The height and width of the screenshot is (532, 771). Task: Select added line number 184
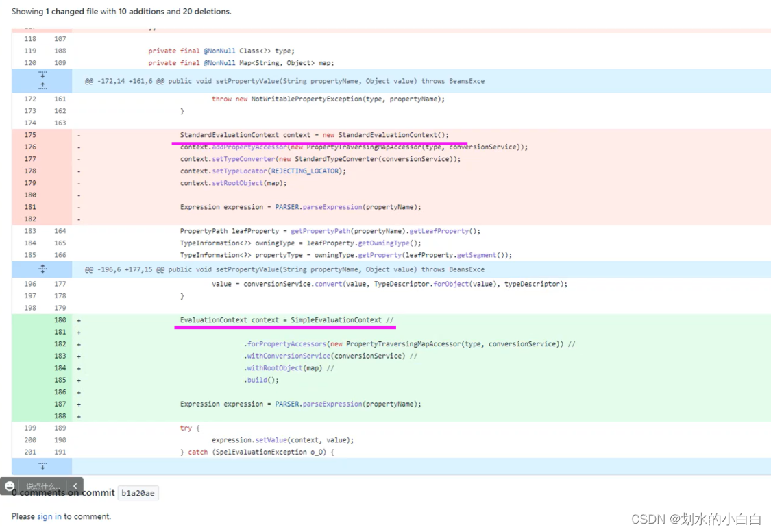(x=60, y=367)
